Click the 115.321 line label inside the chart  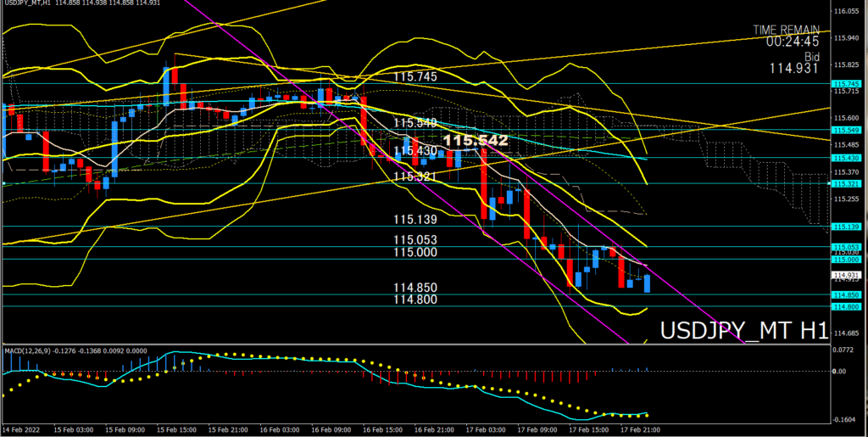pyautogui.click(x=415, y=176)
